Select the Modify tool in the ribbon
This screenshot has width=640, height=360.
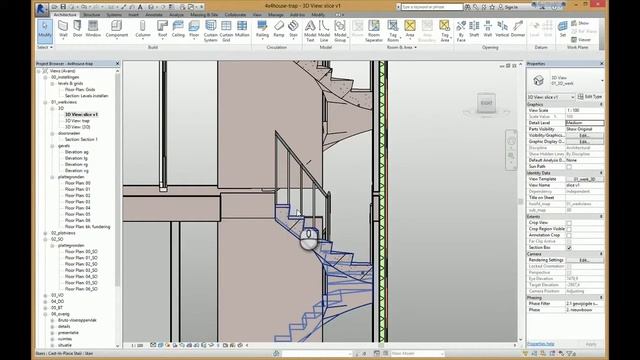[x=44, y=31]
